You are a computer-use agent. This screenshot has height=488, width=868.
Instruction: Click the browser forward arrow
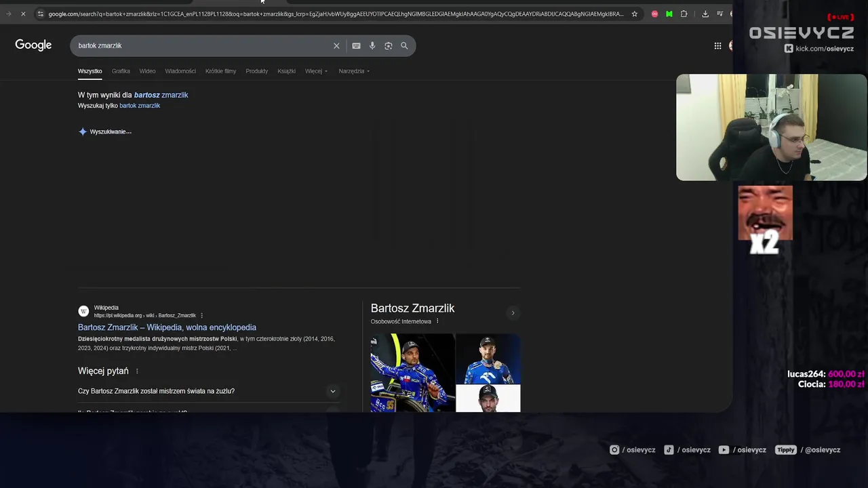point(8,14)
